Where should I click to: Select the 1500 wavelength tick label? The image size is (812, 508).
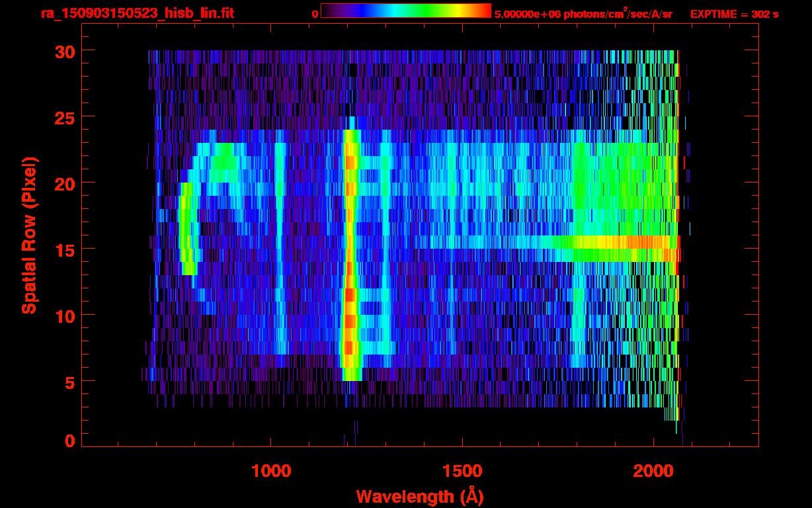(462, 471)
